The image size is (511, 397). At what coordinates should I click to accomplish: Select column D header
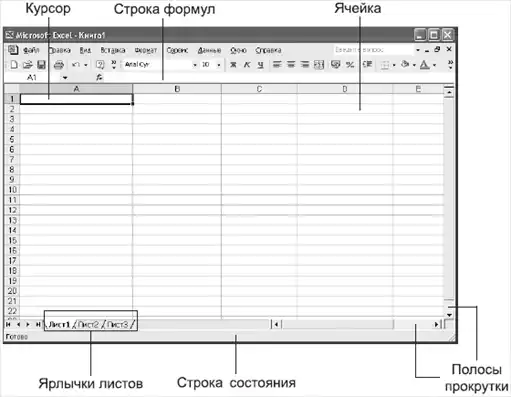click(x=345, y=89)
